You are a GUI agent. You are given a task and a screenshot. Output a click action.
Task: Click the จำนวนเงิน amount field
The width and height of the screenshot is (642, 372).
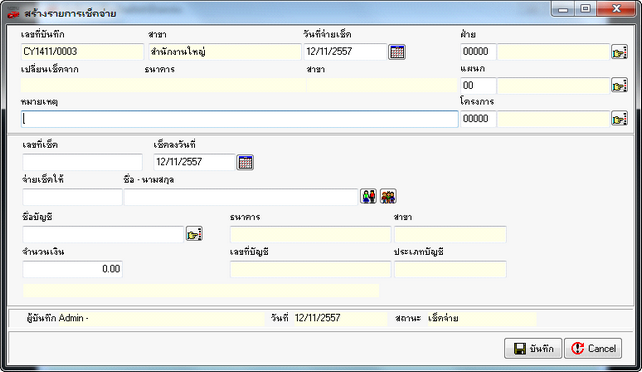(x=72, y=269)
